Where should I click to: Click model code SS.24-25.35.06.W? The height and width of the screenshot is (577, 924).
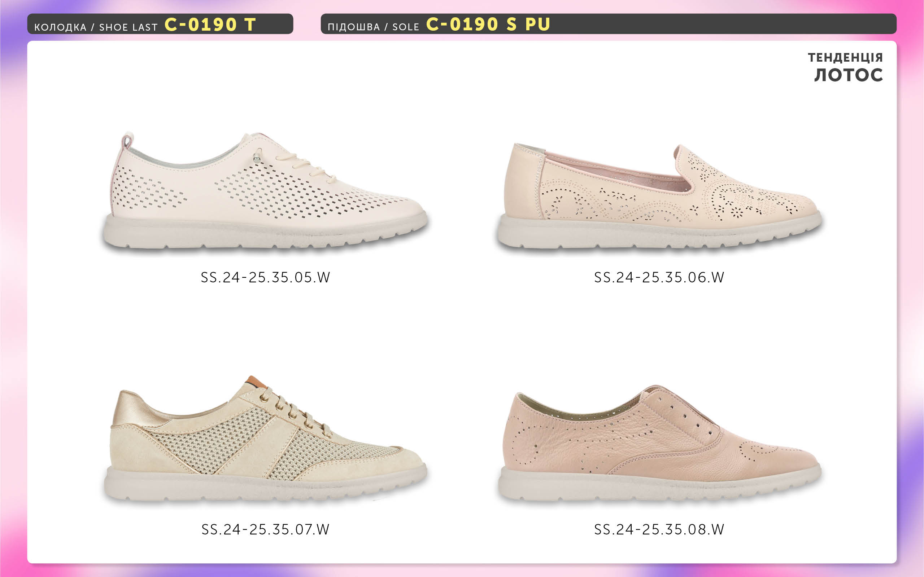coord(659,277)
